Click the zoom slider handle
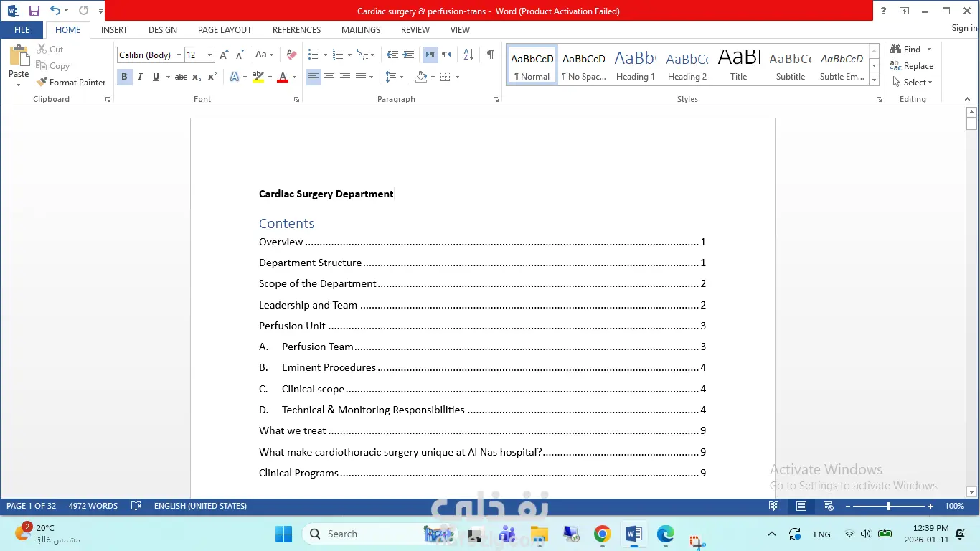This screenshot has width=980, height=551. coord(888,506)
